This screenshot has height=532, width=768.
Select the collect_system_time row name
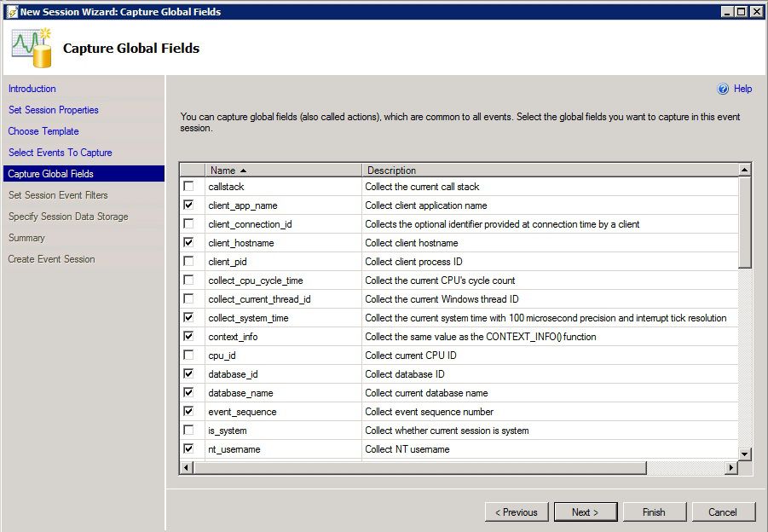[248, 318]
